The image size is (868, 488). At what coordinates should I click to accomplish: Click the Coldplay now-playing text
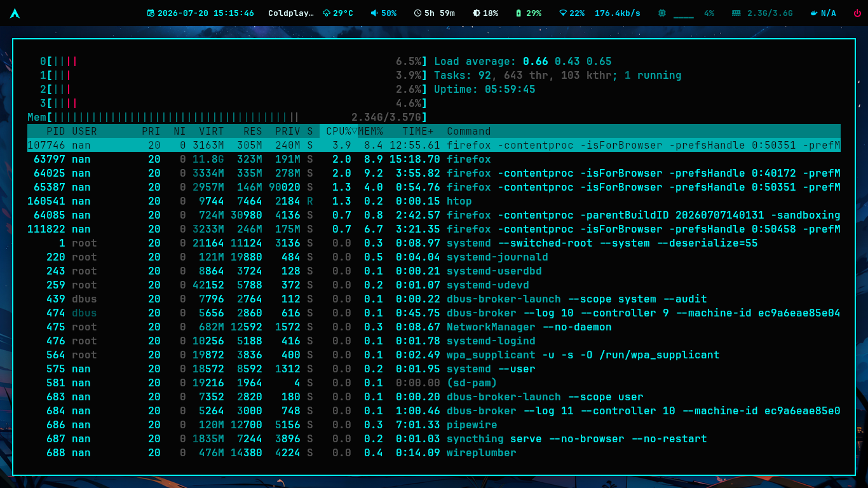pyautogui.click(x=291, y=13)
